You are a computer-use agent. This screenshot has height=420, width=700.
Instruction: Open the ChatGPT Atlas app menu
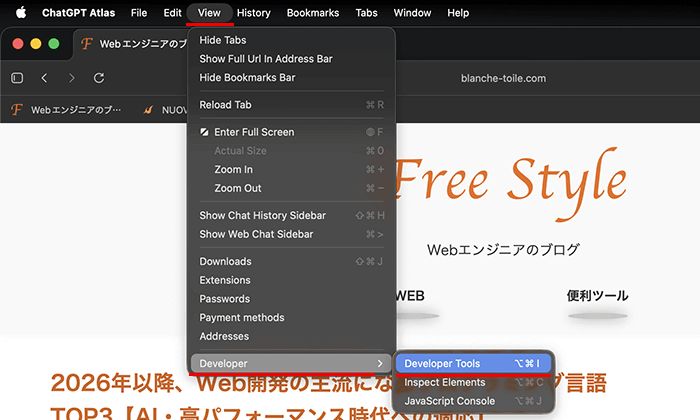click(x=79, y=13)
